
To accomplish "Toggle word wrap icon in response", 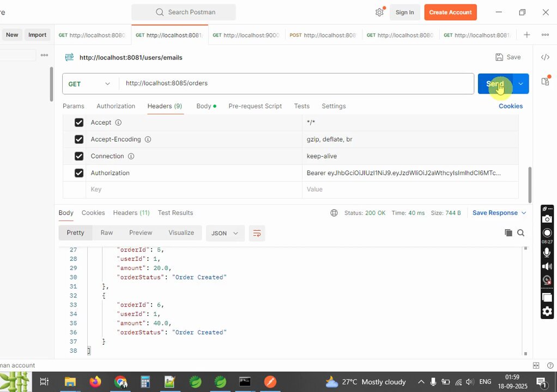I will tap(257, 233).
